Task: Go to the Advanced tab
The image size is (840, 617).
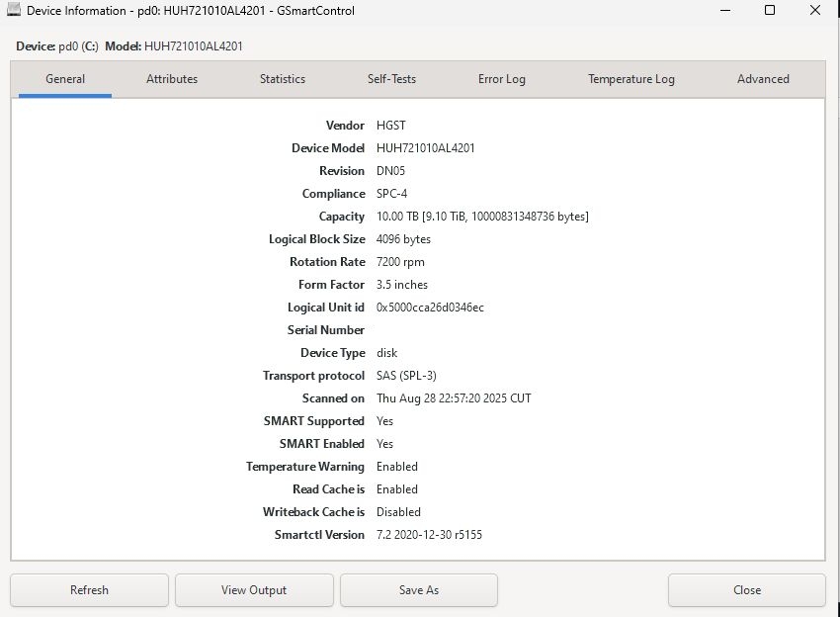Action: tap(763, 79)
